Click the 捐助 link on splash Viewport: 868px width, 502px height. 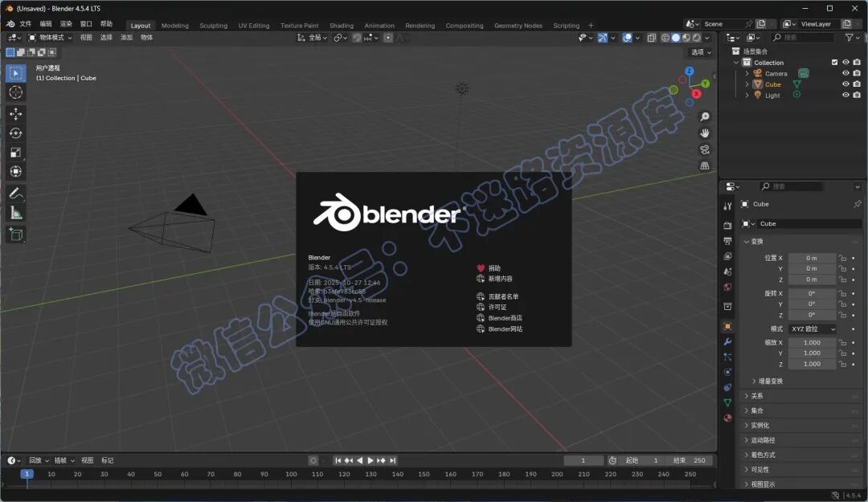click(x=494, y=268)
